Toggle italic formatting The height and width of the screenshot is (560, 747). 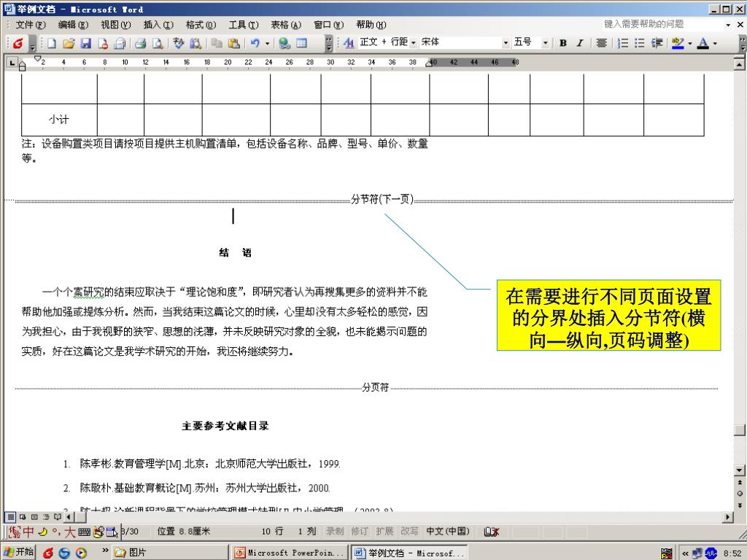580,43
